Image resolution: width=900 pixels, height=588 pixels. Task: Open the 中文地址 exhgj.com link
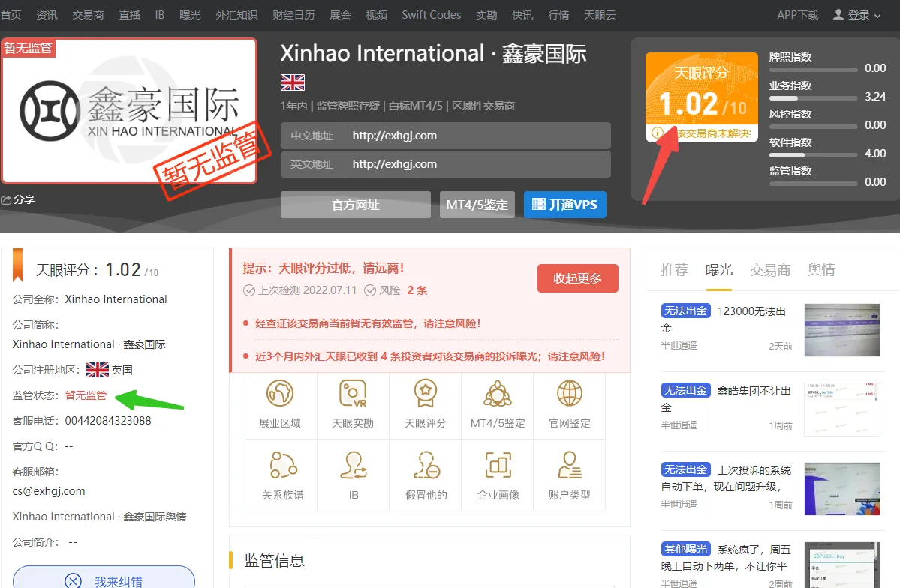point(394,136)
